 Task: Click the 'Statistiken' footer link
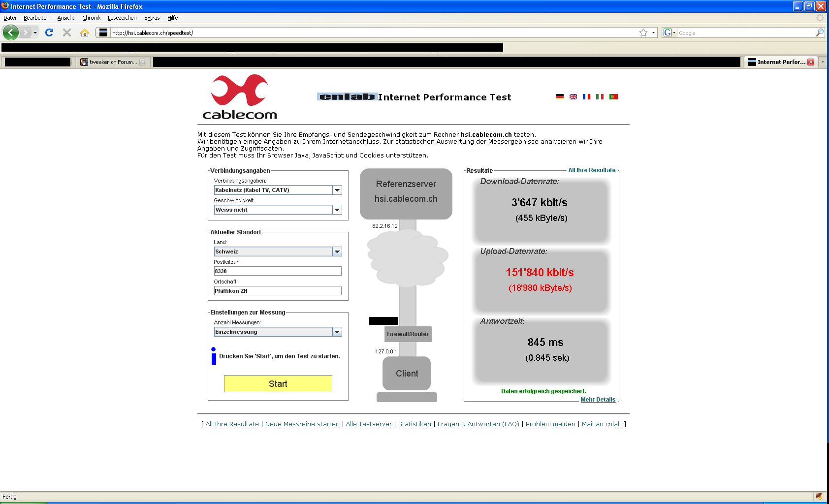[x=414, y=424]
